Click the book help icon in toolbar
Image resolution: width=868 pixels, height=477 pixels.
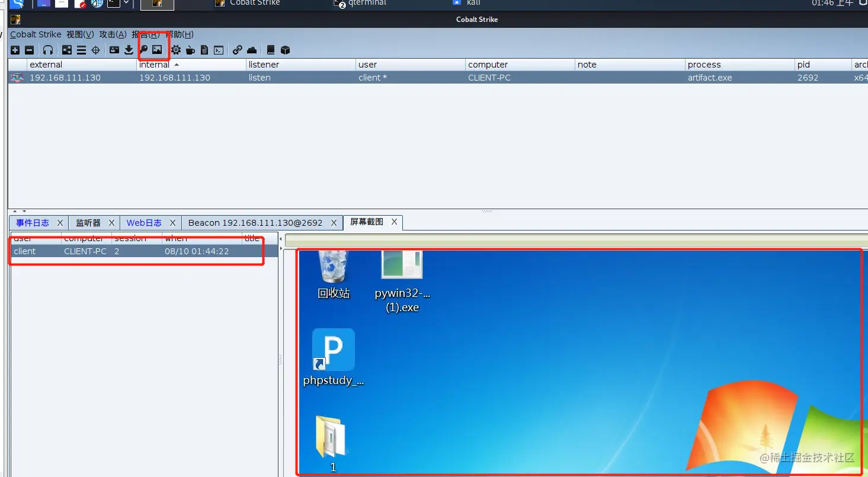(271, 50)
